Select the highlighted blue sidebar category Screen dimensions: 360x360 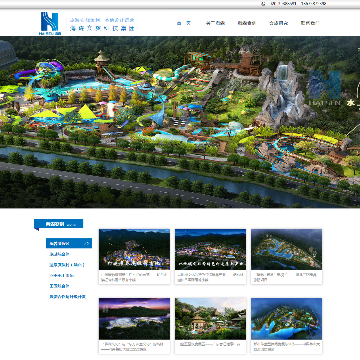tap(69, 243)
